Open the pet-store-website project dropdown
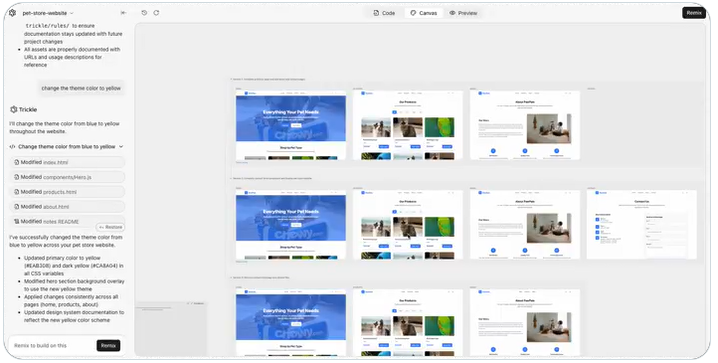 coord(48,13)
